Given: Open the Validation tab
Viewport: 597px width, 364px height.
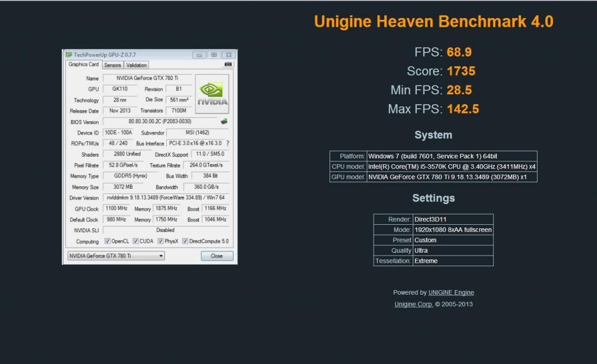Looking at the screenshot, I should [x=136, y=65].
